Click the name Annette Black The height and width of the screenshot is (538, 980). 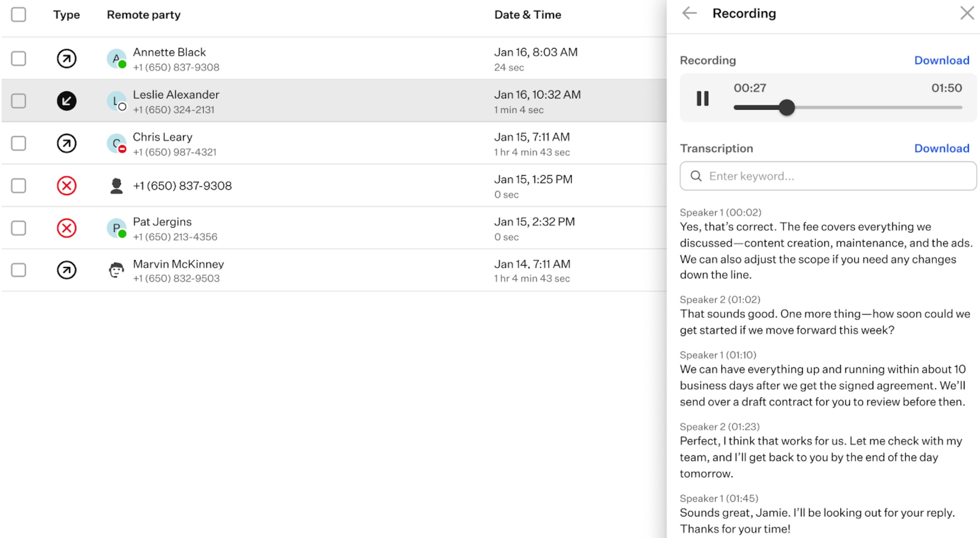(169, 52)
